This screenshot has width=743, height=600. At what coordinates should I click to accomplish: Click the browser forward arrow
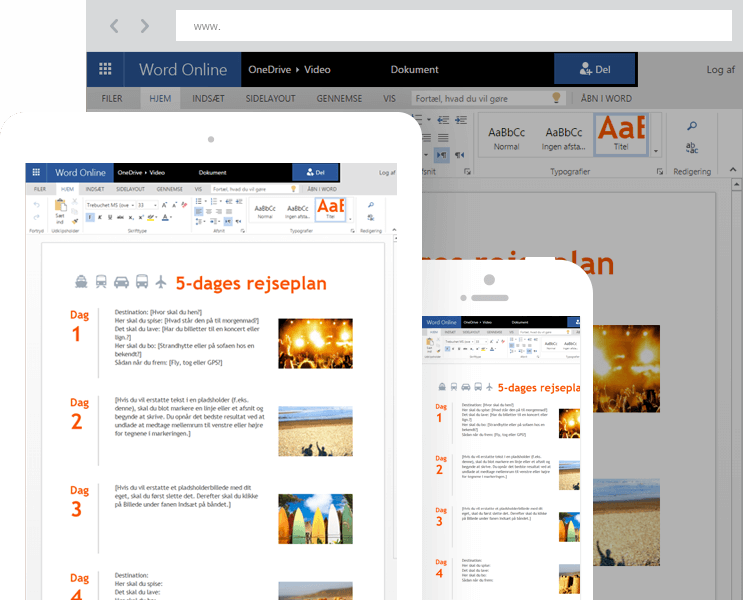click(146, 26)
